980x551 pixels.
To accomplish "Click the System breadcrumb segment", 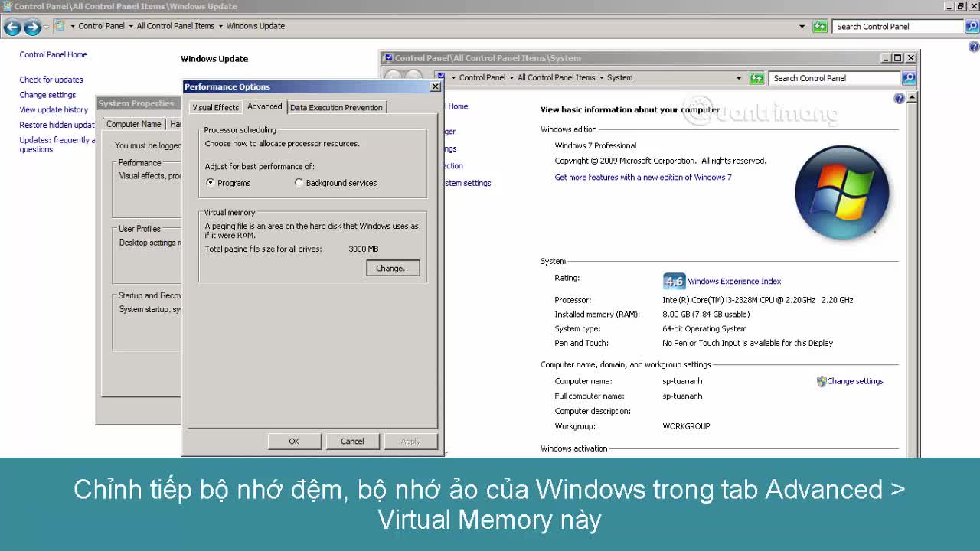I will [x=619, y=78].
